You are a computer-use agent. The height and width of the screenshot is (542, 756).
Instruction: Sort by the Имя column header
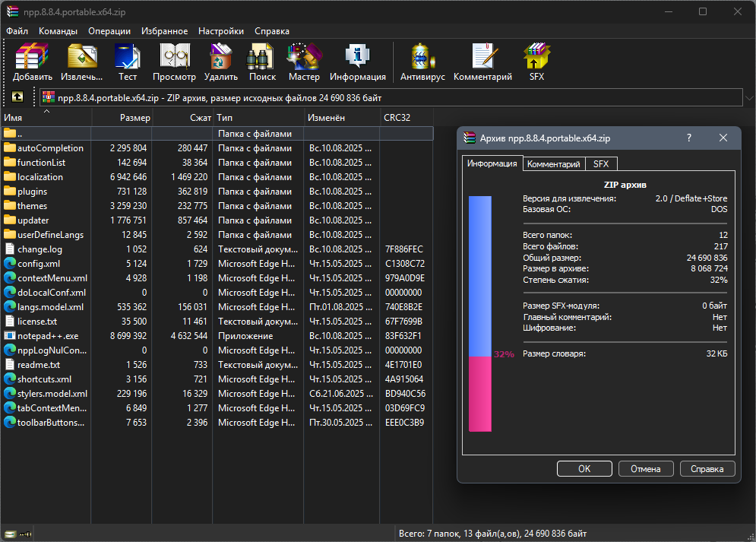coord(46,117)
